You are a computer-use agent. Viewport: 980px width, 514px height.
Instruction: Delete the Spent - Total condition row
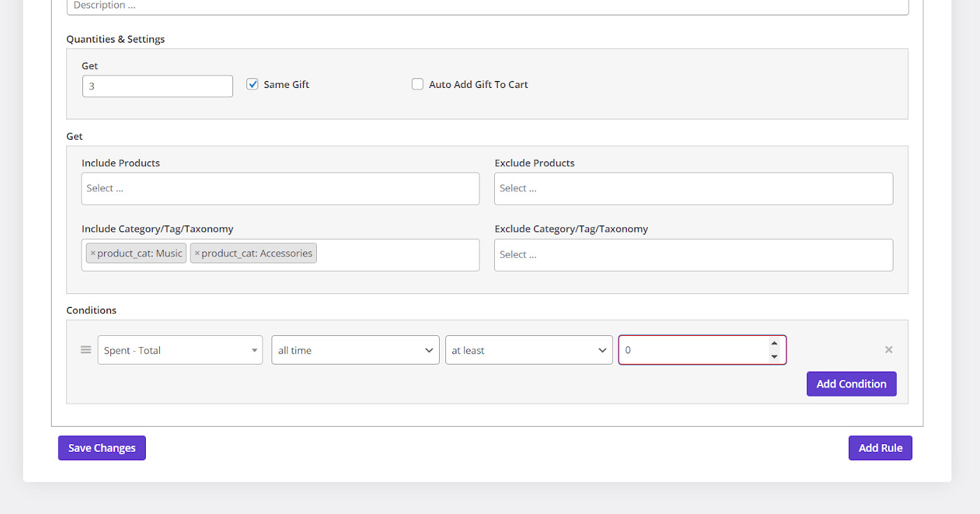(889, 350)
